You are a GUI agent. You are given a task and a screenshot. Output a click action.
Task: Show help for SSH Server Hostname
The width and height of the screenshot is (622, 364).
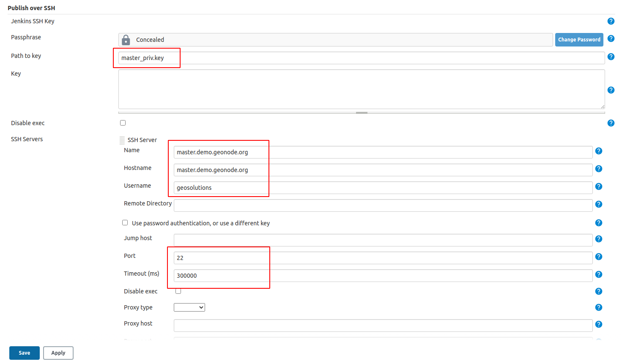point(598,169)
